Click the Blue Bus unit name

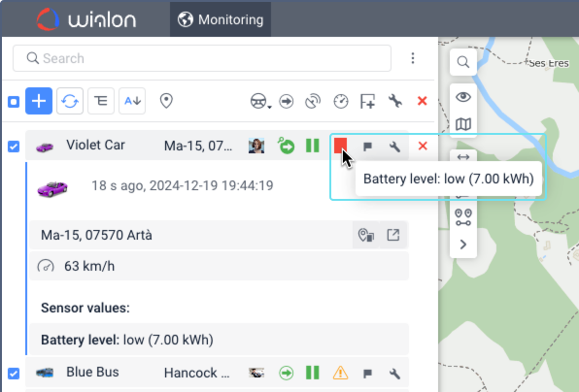click(x=92, y=372)
